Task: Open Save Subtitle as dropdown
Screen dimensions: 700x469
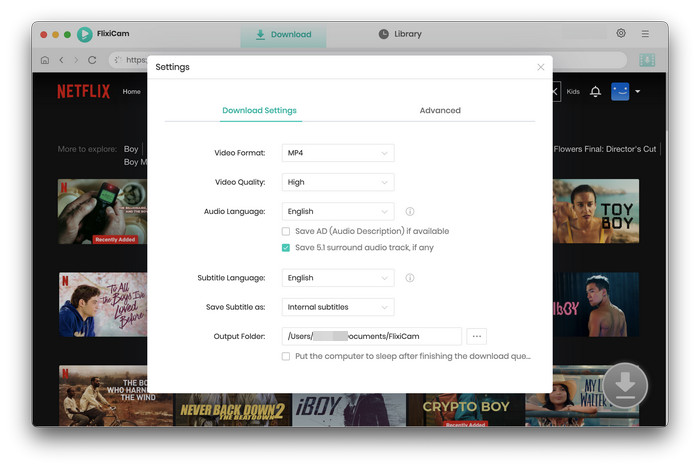Action: [x=338, y=307]
